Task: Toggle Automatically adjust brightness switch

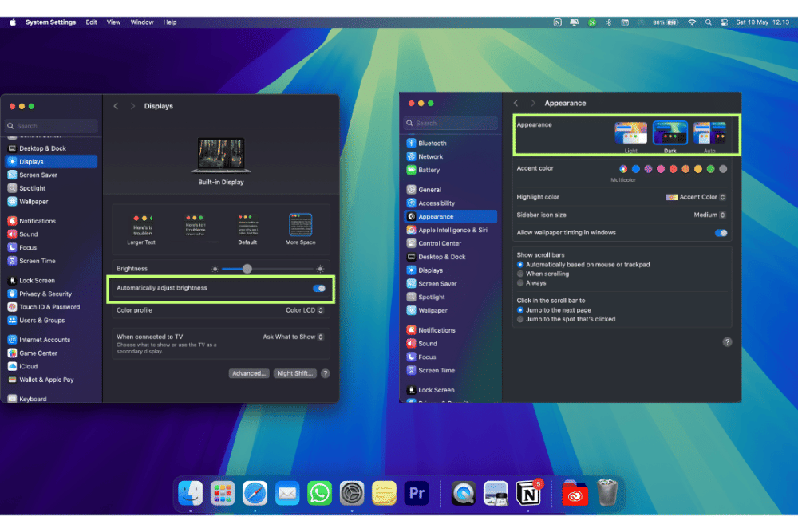Action: point(319,288)
